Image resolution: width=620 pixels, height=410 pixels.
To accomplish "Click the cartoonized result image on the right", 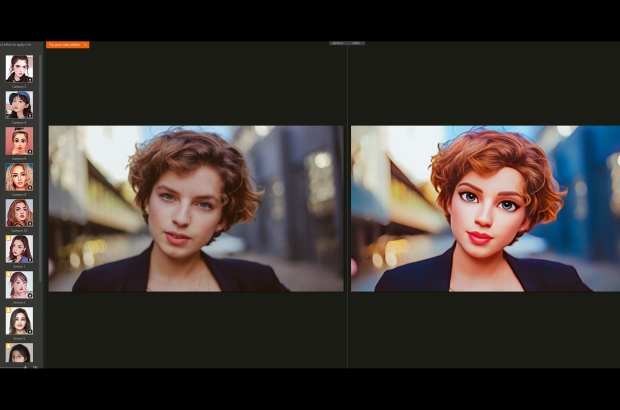I will tap(485, 208).
